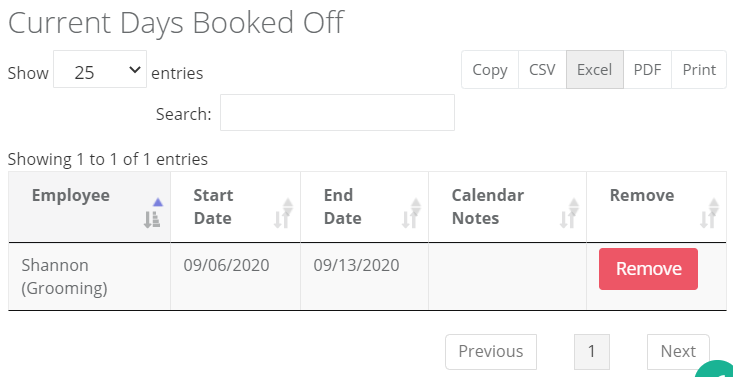Remove Shannon's booked off days

648,269
